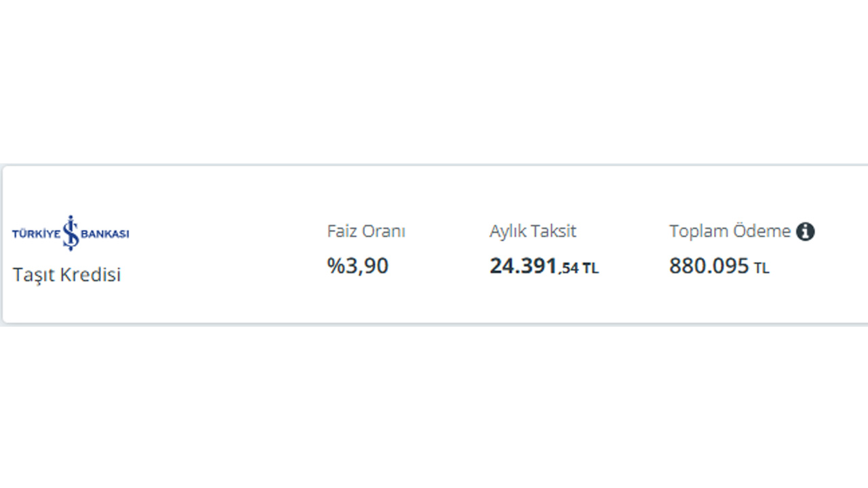Click the %3,90 interest rate value

[358, 266]
